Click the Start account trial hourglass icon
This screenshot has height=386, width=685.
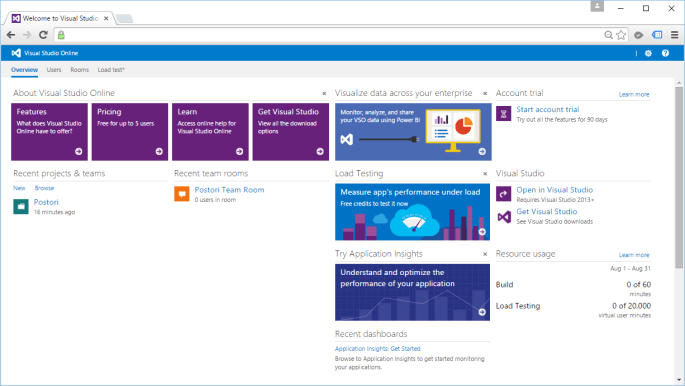coord(503,114)
